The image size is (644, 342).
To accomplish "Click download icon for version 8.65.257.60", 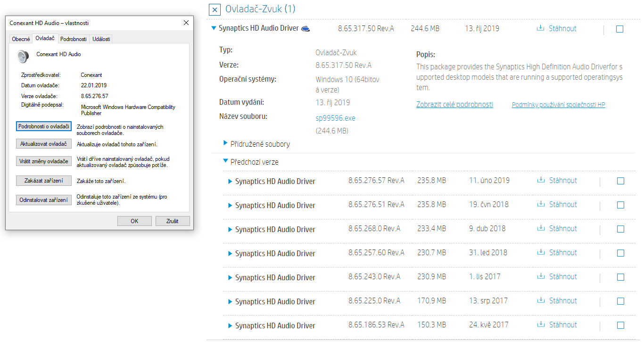I will pyautogui.click(x=541, y=252).
